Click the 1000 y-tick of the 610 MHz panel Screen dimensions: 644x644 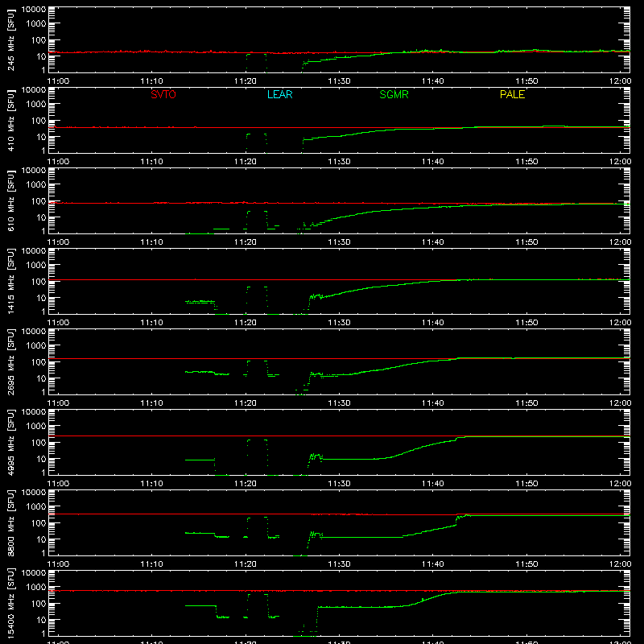[x=36, y=185]
